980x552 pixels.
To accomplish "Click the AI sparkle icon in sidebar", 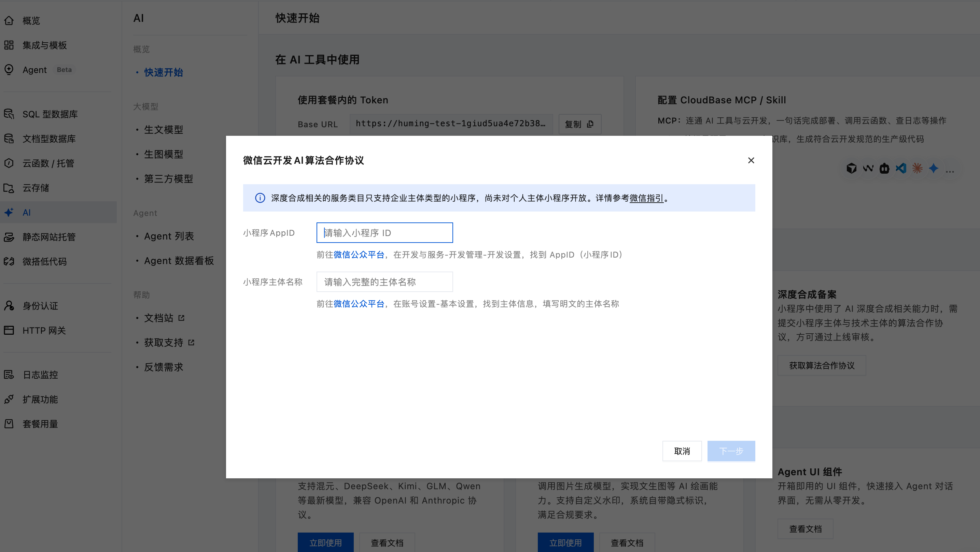I will 9,212.
